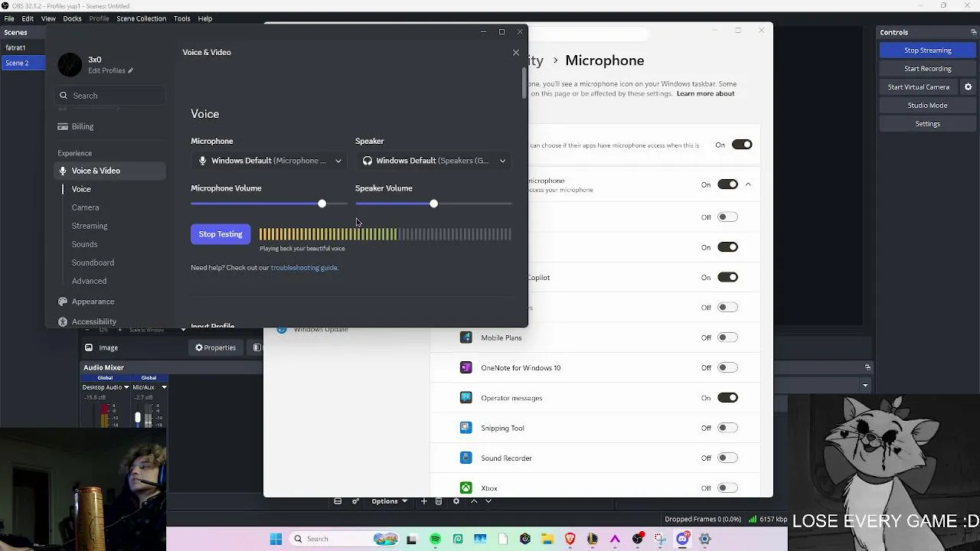Open the OBS Docks menu

[72, 18]
